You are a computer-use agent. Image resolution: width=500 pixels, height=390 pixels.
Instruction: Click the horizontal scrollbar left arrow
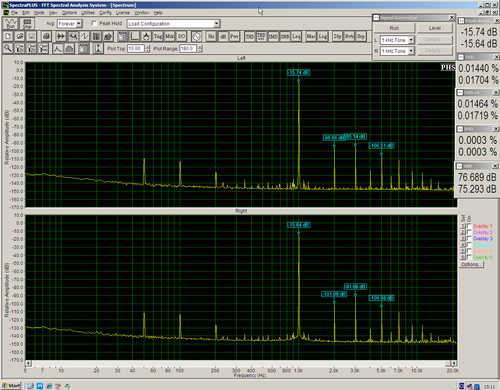tap(29, 363)
